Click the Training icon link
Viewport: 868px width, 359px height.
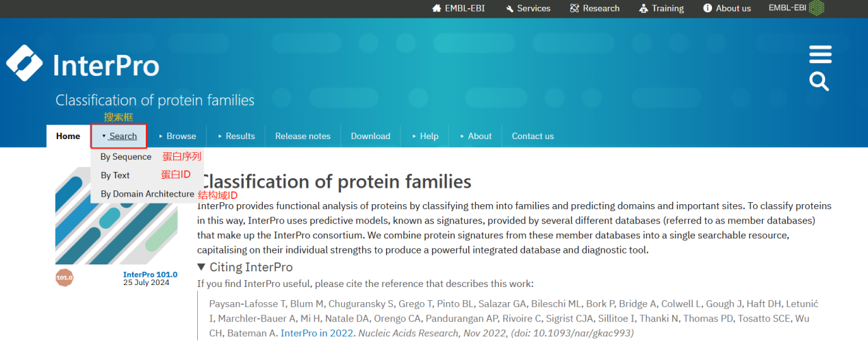pyautogui.click(x=643, y=8)
